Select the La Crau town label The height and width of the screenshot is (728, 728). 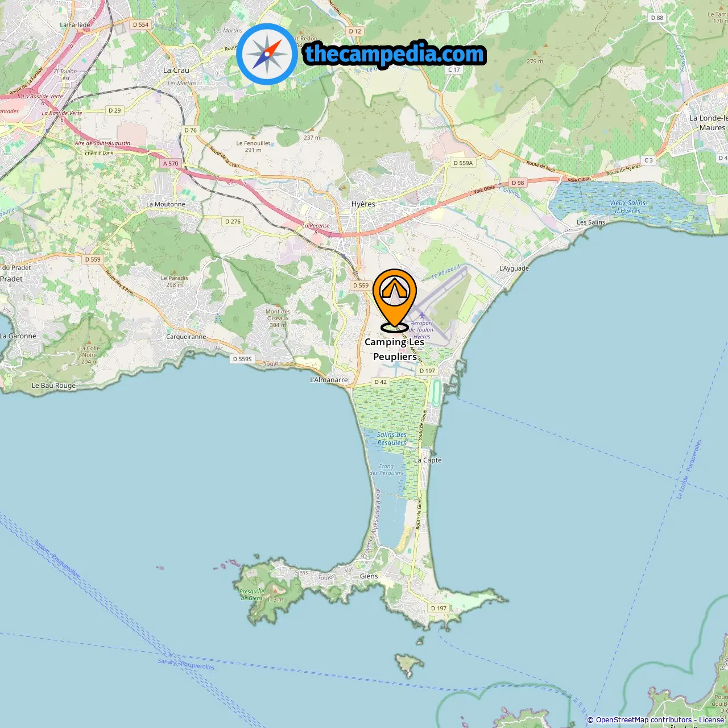tap(176, 71)
